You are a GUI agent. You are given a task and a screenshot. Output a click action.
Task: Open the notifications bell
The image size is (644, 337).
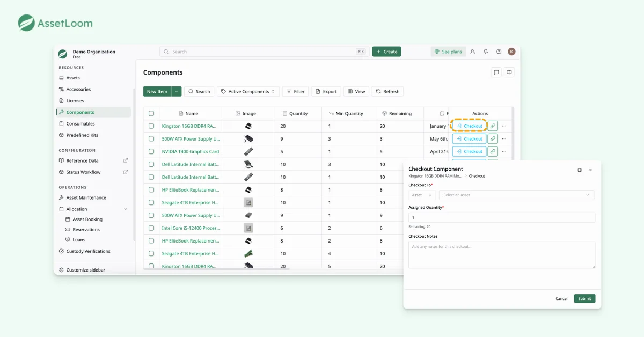pyautogui.click(x=486, y=52)
